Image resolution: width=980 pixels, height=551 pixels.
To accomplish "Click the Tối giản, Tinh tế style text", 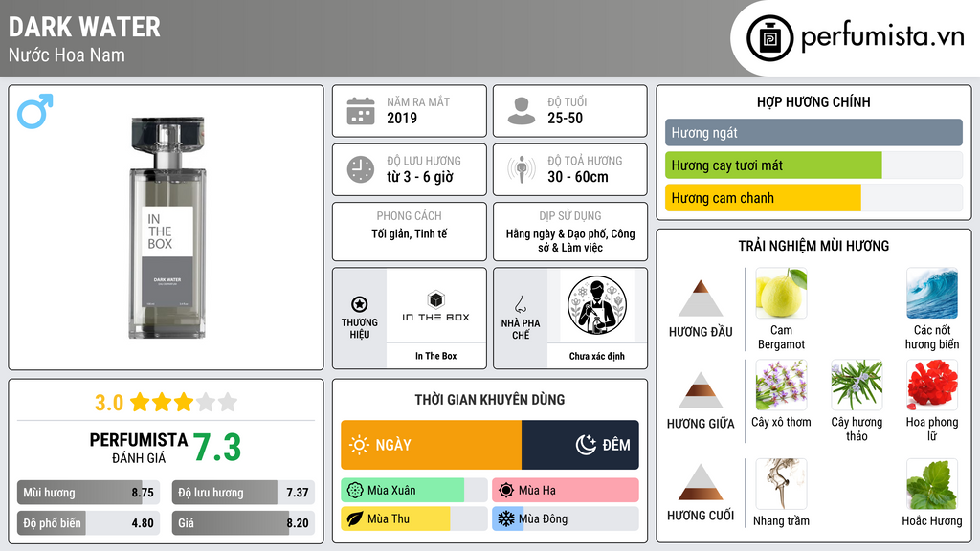I will 410,234.
